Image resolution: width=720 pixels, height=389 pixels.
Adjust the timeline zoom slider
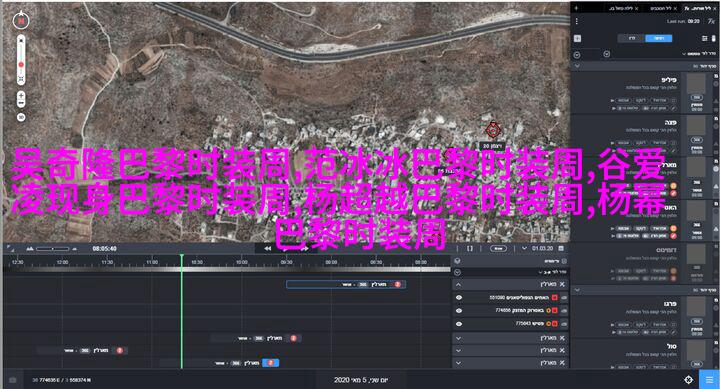52,248
